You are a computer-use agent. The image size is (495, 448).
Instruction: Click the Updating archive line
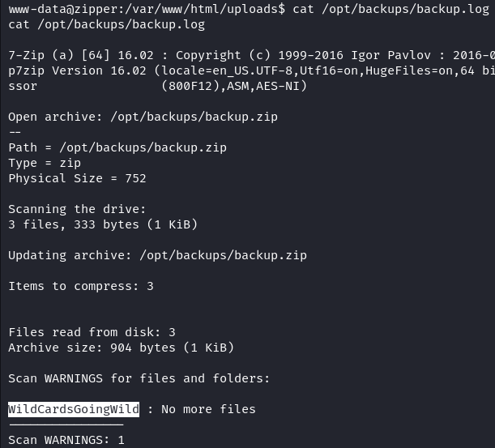(157, 255)
